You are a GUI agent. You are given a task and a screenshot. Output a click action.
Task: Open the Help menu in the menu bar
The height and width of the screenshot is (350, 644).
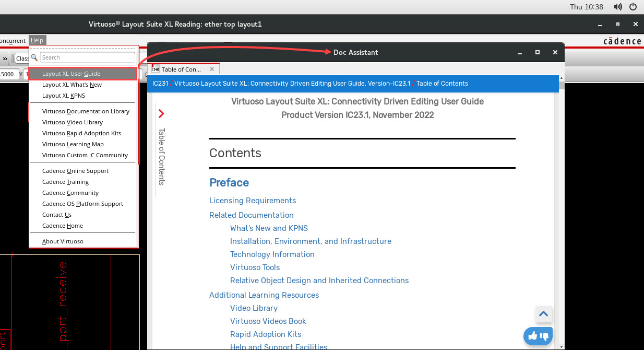(37, 41)
